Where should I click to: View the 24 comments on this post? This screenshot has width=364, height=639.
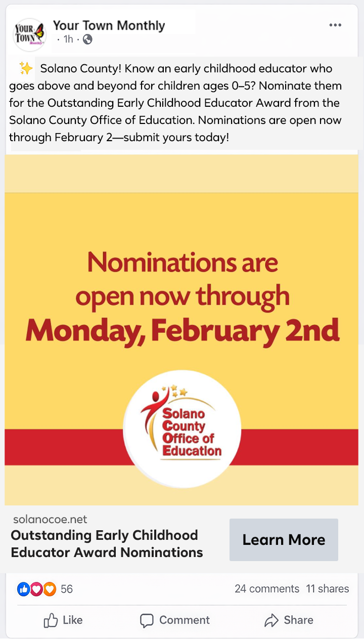(267, 589)
